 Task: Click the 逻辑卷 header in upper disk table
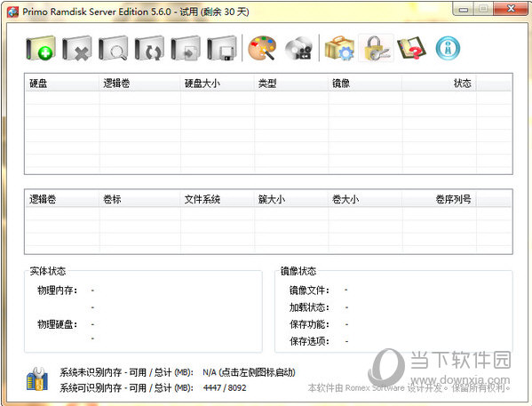(x=139, y=84)
